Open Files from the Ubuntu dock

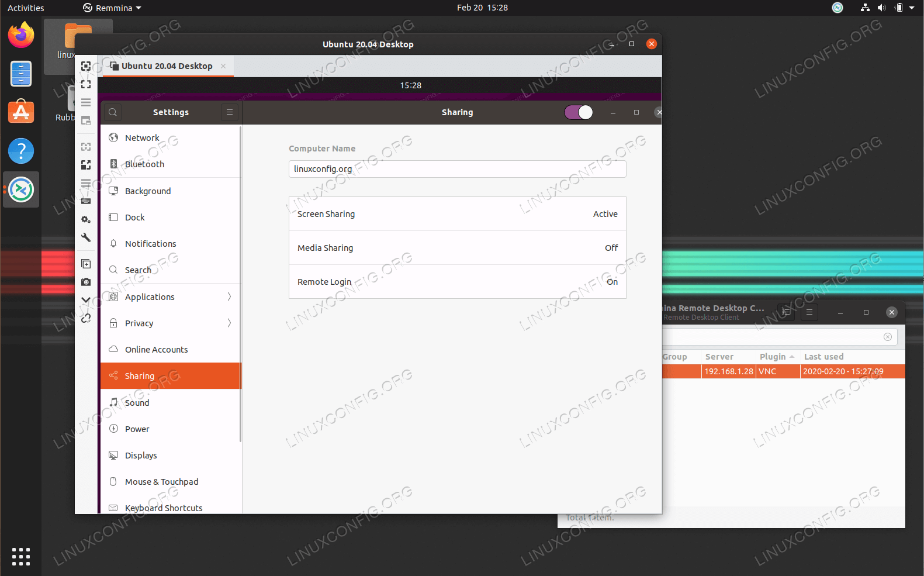21,74
